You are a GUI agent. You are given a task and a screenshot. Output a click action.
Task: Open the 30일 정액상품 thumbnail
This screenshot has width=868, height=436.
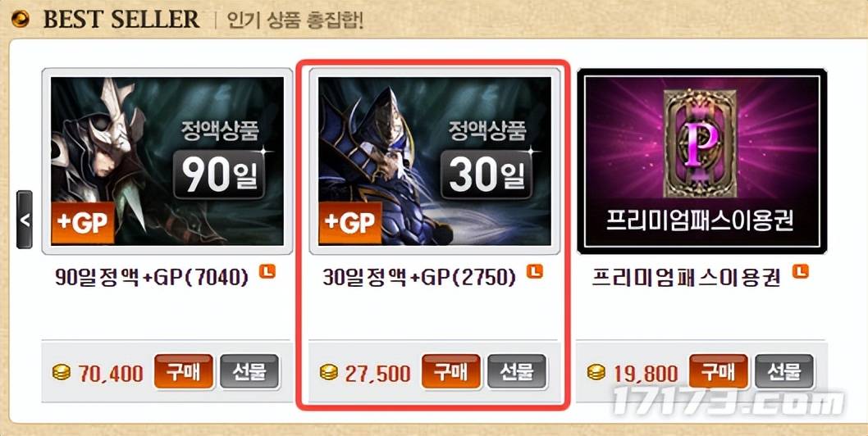435,161
